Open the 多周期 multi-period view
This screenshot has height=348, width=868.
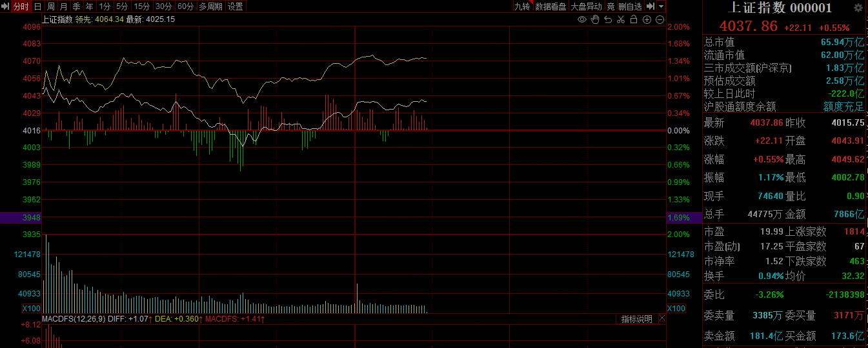point(210,6)
